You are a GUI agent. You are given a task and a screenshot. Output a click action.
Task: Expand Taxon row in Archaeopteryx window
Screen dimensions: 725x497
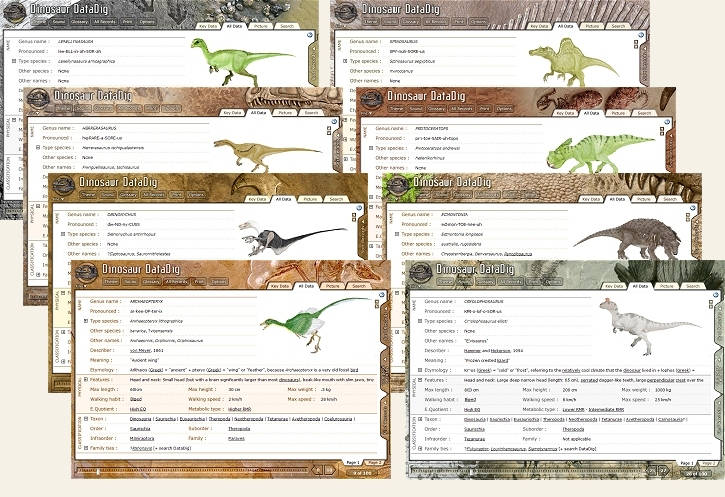click(86, 419)
